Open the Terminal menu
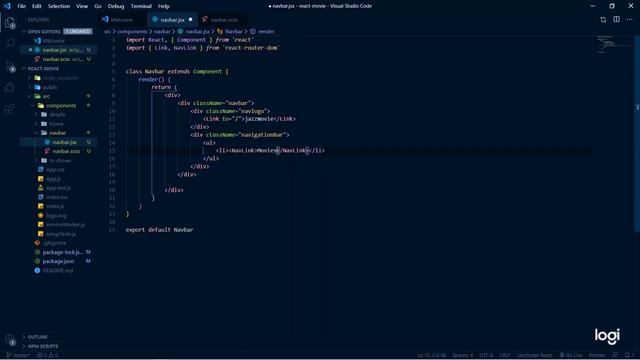The height and width of the screenshot is (360, 640). point(141,6)
